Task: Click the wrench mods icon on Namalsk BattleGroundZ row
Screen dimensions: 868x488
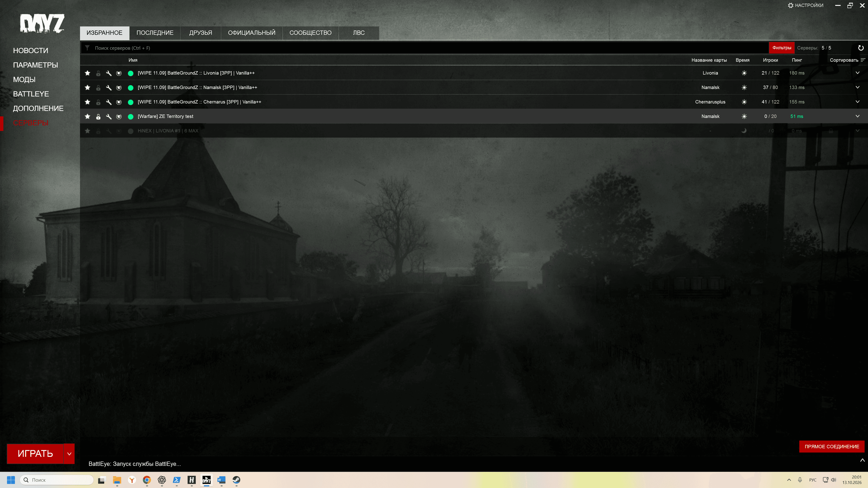Action: tap(109, 88)
